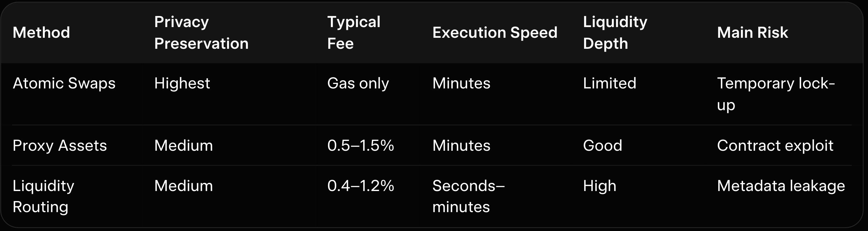
Task: Click the Contract exploit risk cell
Action: click(x=775, y=146)
